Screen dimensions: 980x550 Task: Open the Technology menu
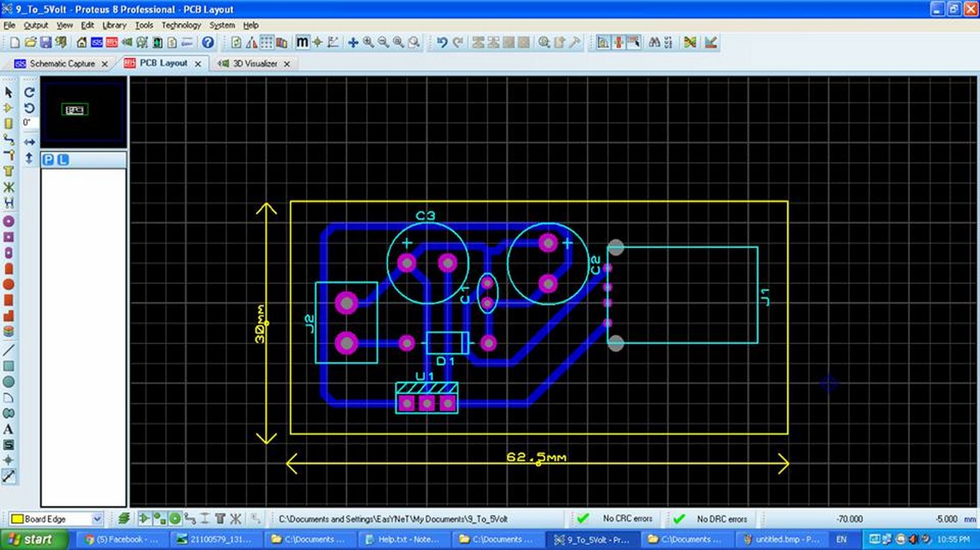[181, 25]
